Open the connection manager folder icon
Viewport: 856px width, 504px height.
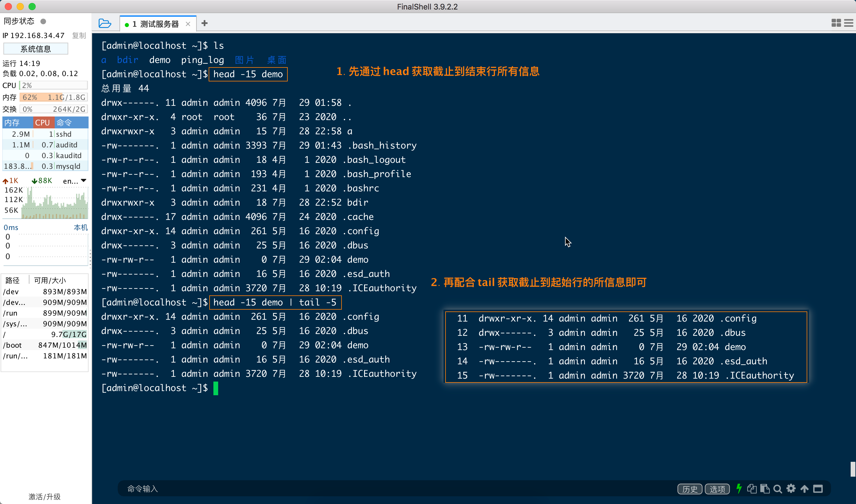tap(105, 23)
